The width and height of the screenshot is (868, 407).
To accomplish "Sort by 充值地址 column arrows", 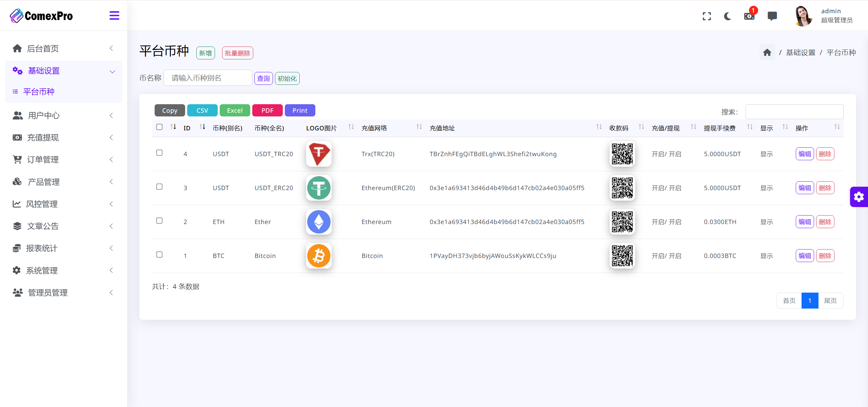I will point(599,127).
